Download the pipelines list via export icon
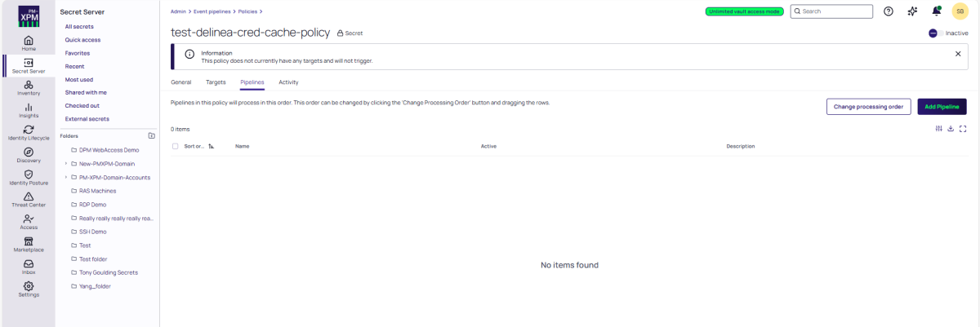 (x=951, y=129)
